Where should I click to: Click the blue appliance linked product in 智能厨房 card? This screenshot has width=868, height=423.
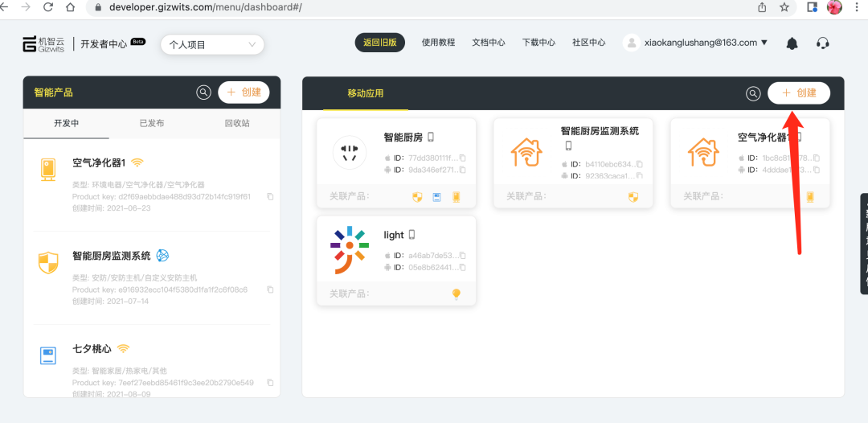tap(436, 196)
